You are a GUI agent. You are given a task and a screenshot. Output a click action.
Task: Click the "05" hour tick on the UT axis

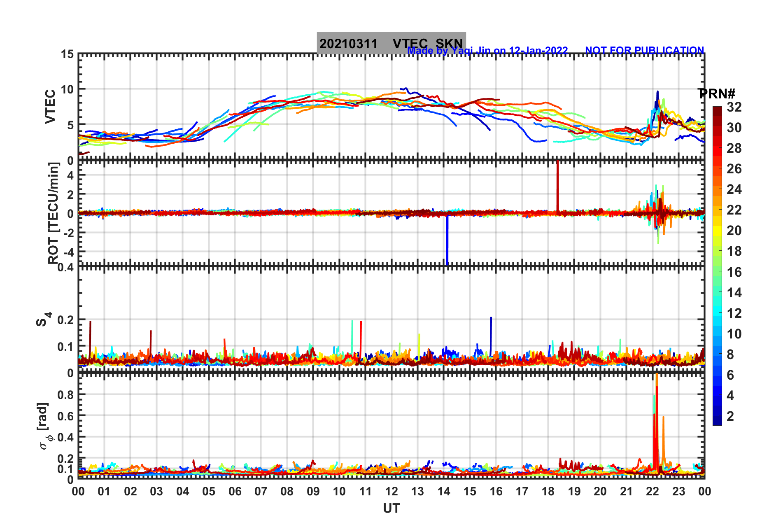(x=209, y=491)
